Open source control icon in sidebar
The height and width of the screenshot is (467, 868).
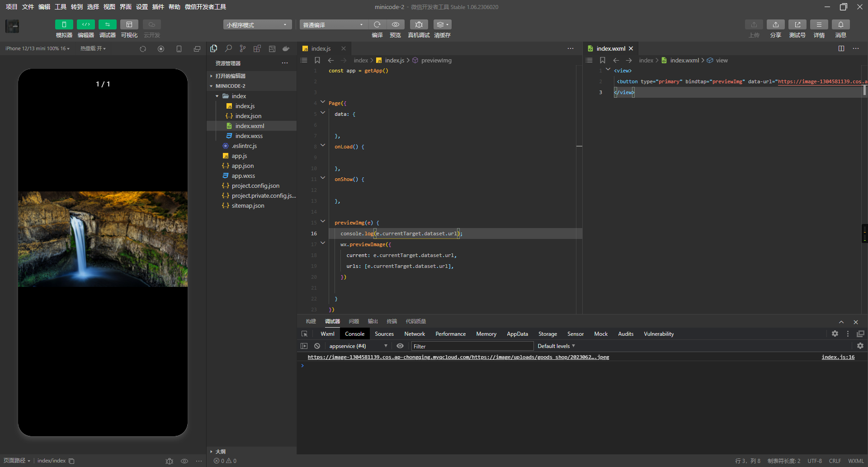coord(243,48)
